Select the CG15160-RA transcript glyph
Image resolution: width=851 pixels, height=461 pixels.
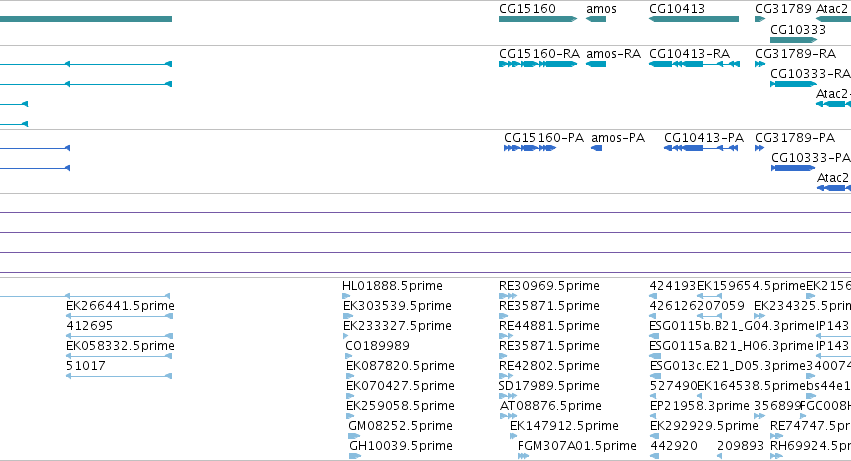coord(538,64)
